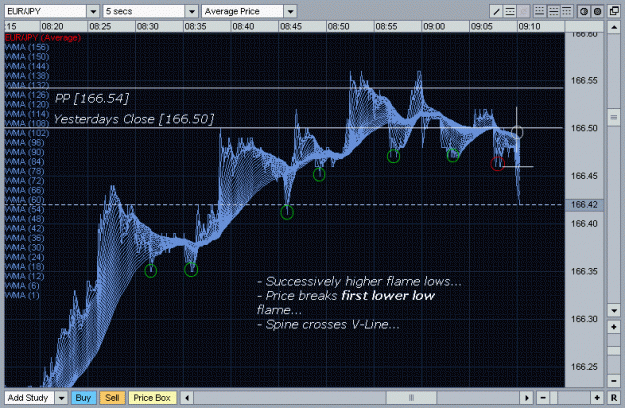This screenshot has height=408, width=625.
Task: Click 'Successively higher flame lows' annotation
Action: pos(359,282)
